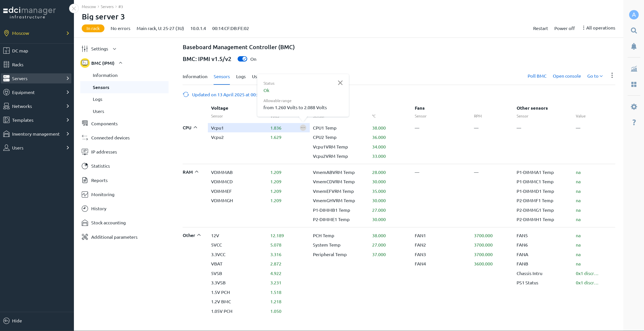
Task: Open Monitoring in the server menu
Action: click(x=103, y=195)
